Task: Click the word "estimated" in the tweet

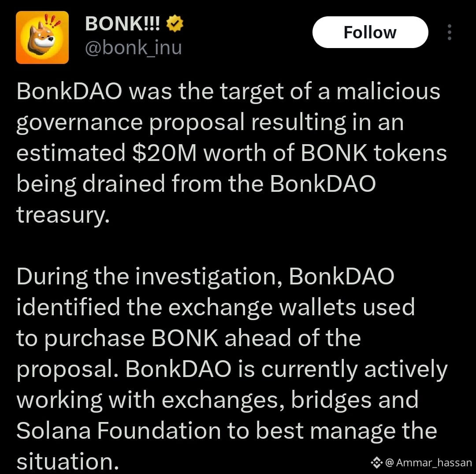Action: coord(71,153)
